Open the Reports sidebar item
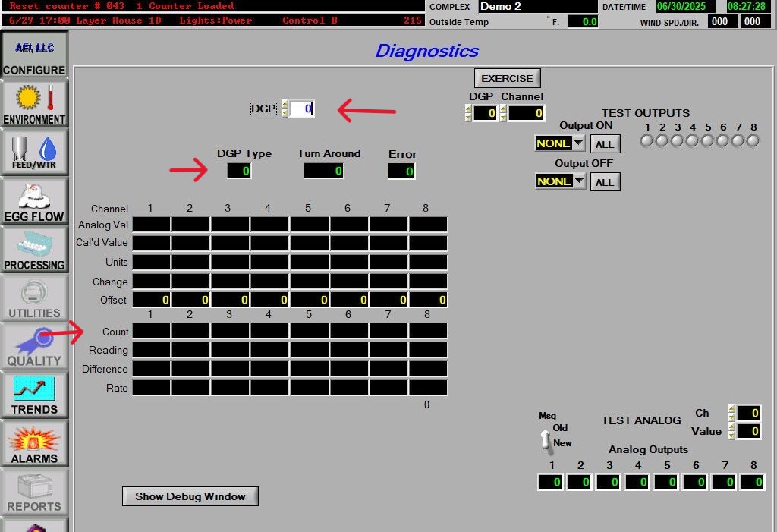The width and height of the screenshot is (777, 532). 34,492
